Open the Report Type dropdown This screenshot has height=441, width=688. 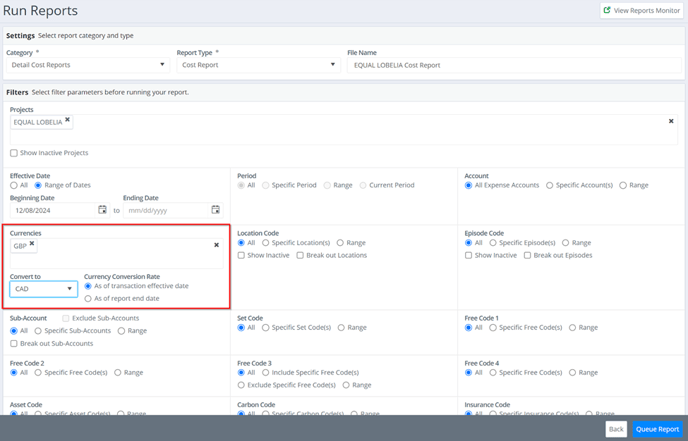[258, 65]
